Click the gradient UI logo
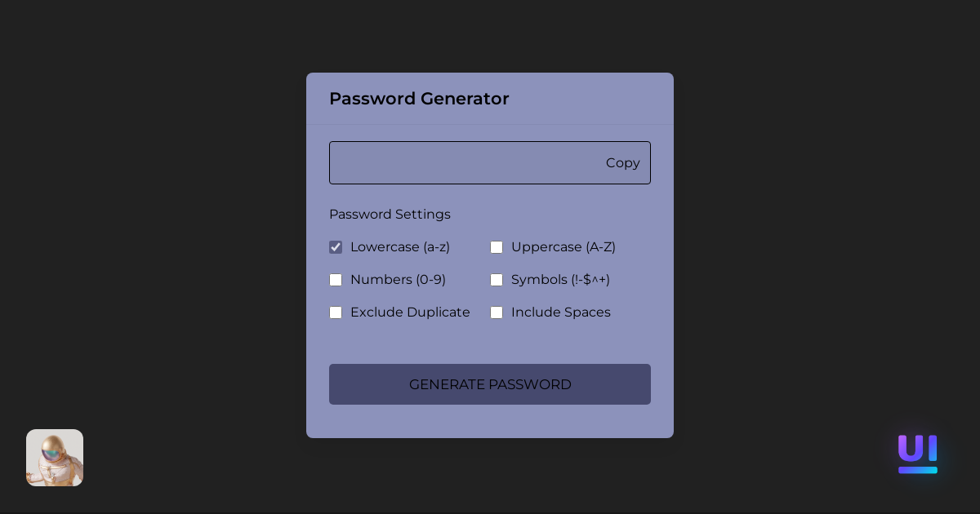Image resolution: width=980 pixels, height=514 pixels. [918, 454]
